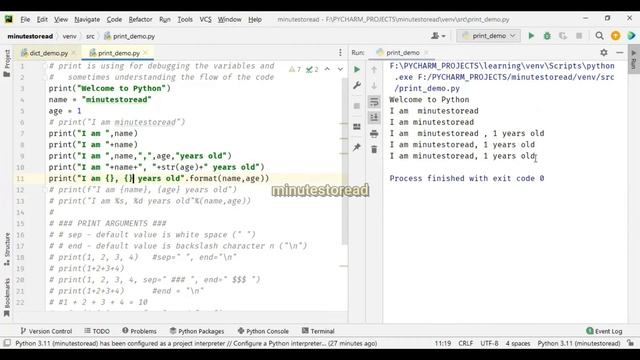Click UTF-8 encoding in status bar
The width and height of the screenshot is (640, 360).
[489, 343]
